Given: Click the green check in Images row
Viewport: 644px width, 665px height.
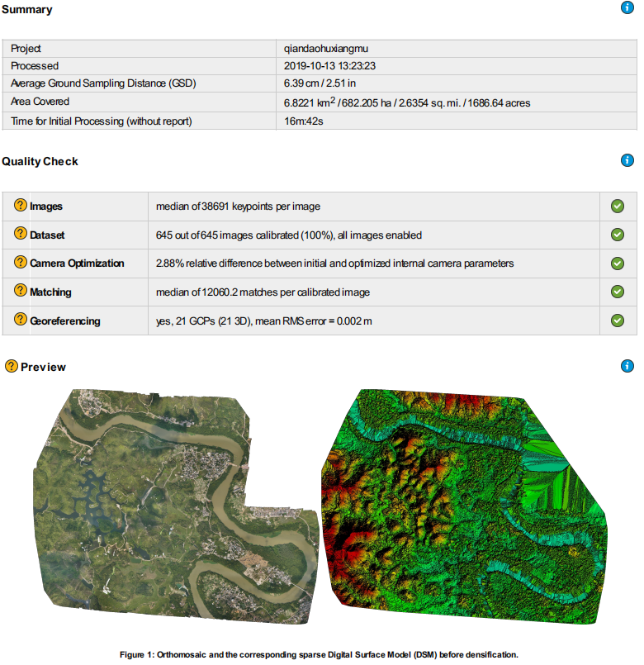Looking at the screenshot, I should click(617, 207).
